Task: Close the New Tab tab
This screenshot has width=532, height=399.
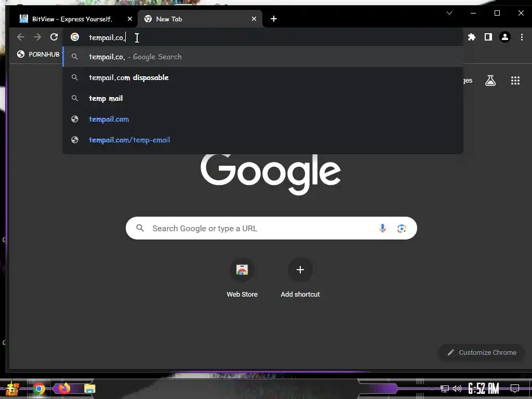Action: click(254, 19)
